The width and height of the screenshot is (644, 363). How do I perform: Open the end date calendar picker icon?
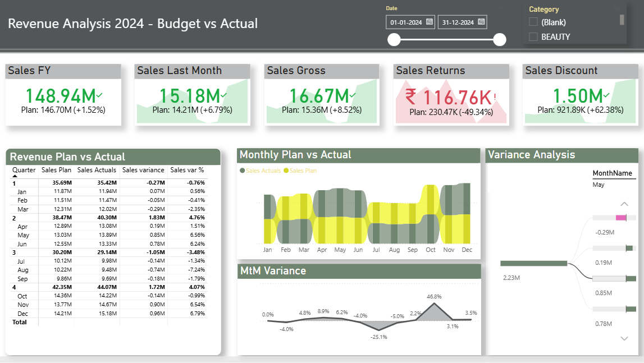coord(481,22)
